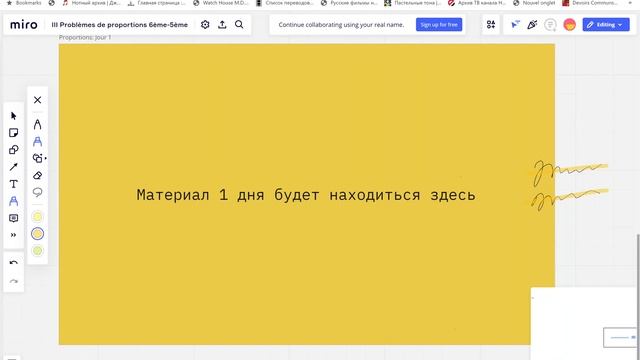Pick the selected orange color swatch
640x360 pixels.
pos(38,234)
